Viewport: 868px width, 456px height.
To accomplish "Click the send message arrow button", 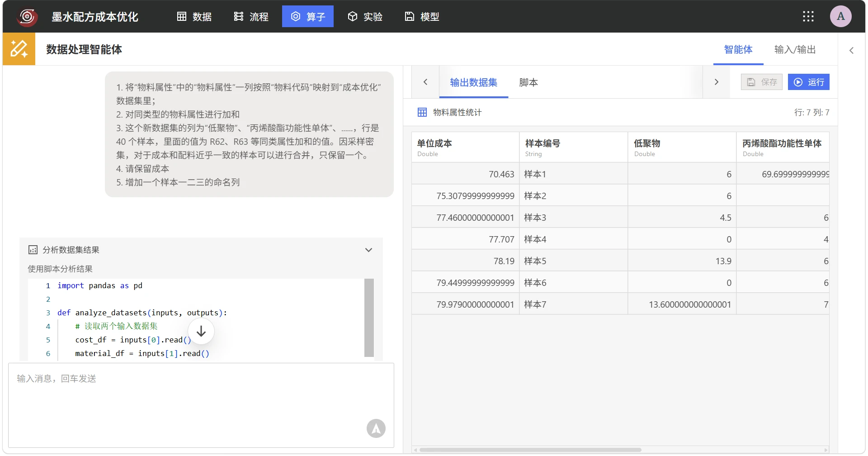I will (376, 428).
